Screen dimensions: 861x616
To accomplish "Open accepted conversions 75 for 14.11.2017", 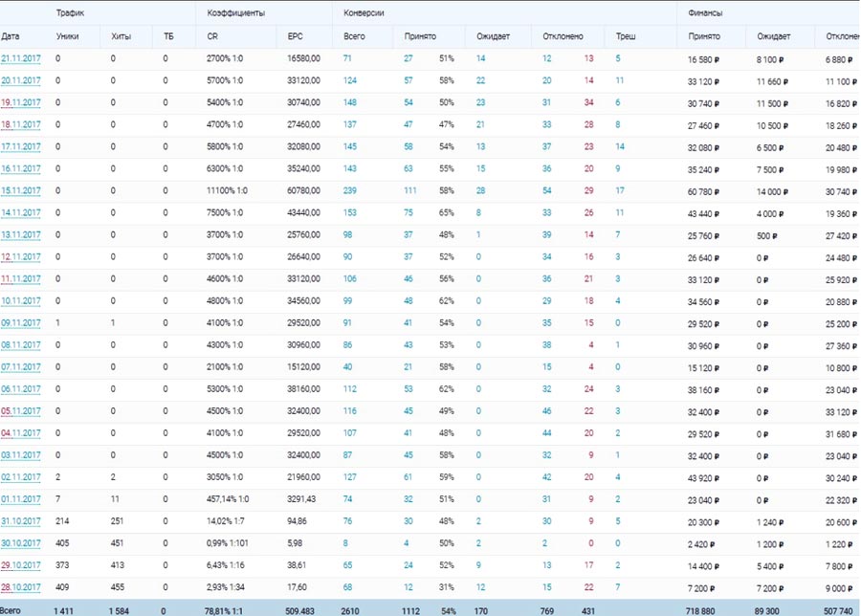I will [408, 212].
